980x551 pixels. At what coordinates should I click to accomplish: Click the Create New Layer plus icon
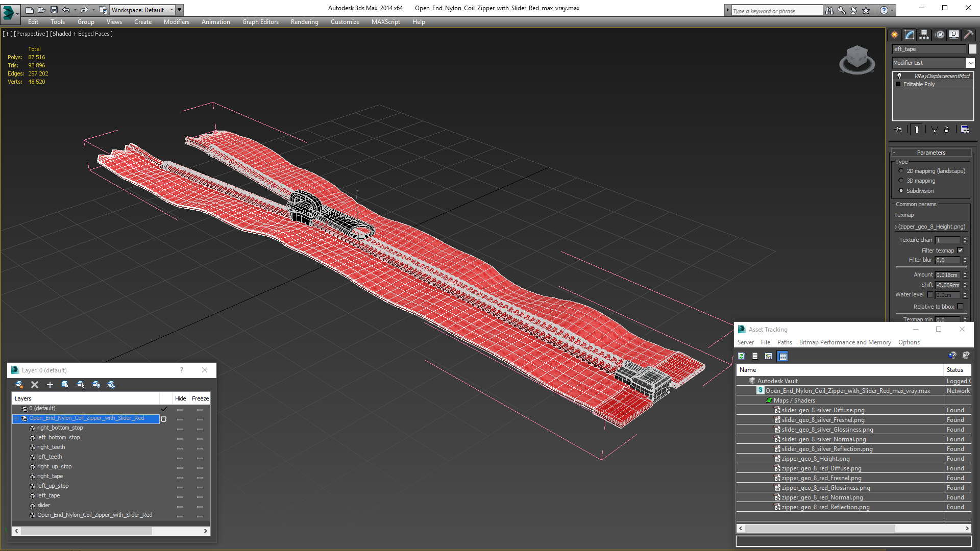pos(50,385)
